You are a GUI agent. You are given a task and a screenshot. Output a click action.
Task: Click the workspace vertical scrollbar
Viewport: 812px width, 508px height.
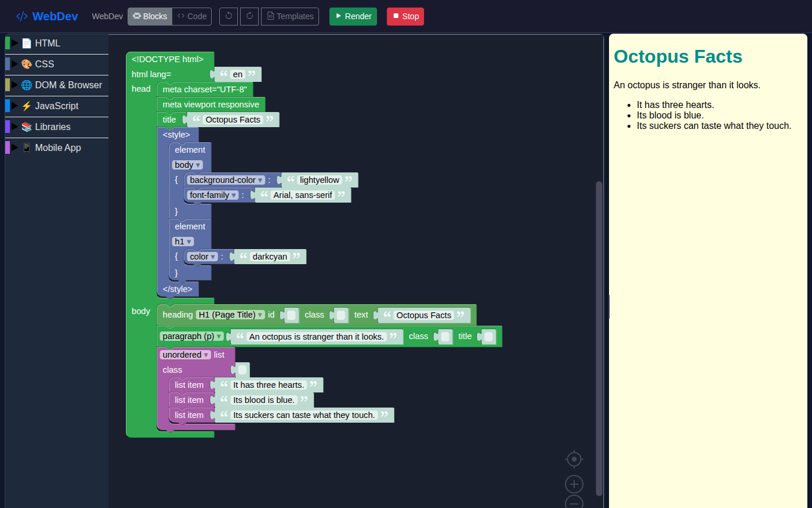pyautogui.click(x=599, y=338)
